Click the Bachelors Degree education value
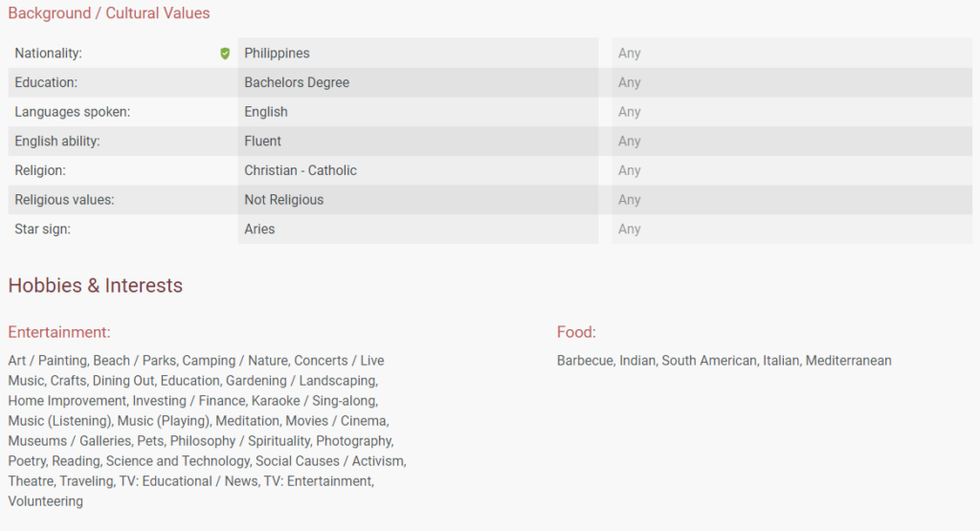980x531 pixels. pyautogui.click(x=297, y=82)
